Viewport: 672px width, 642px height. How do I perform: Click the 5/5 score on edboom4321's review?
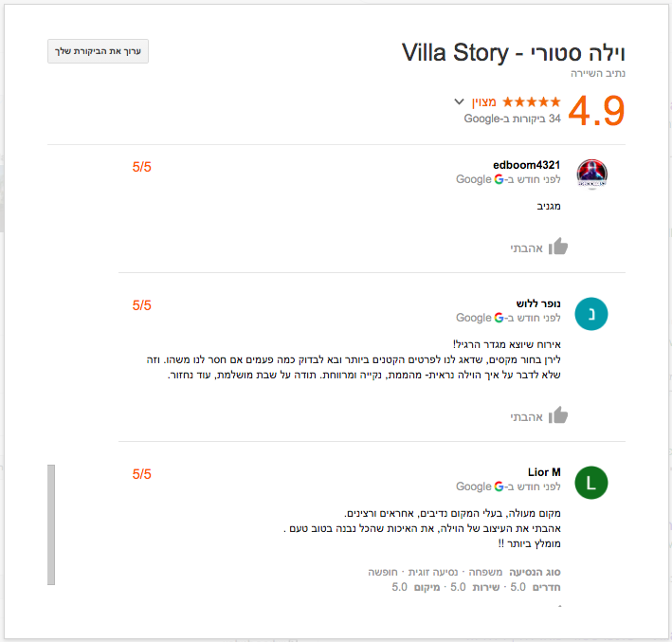[x=142, y=167]
